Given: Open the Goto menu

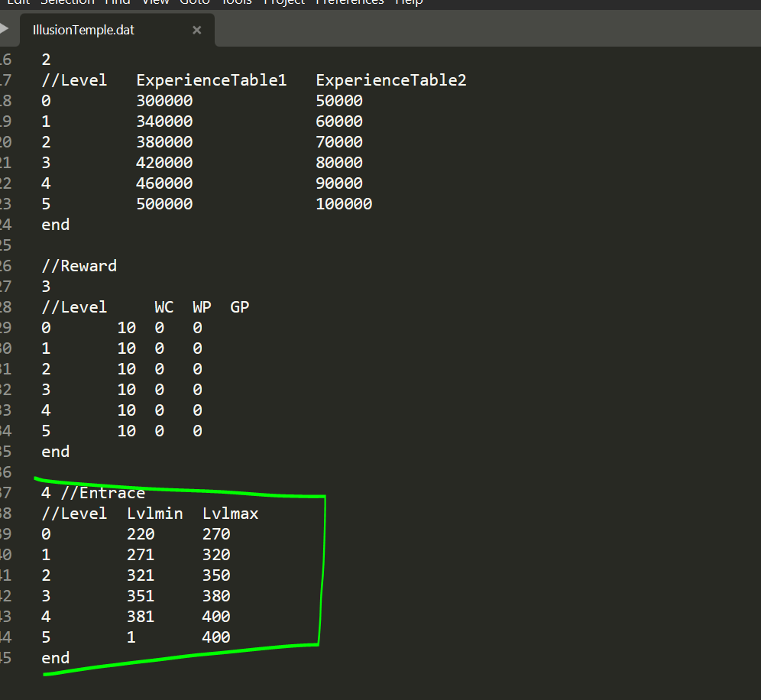Looking at the screenshot, I should point(195,2).
